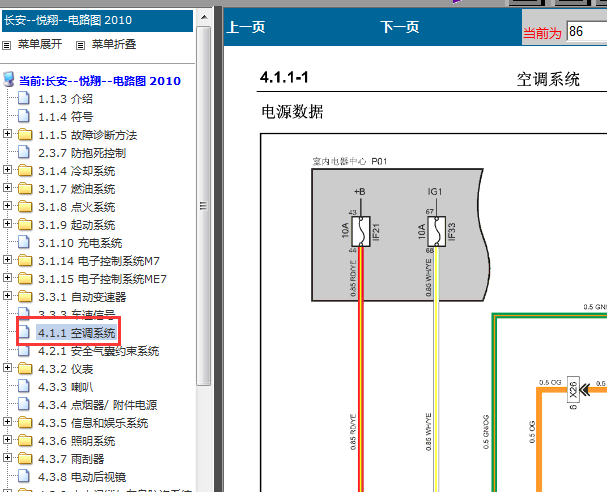Click the tree panel scroll-up arrow
This screenshot has width=607, height=492.
(204, 17)
